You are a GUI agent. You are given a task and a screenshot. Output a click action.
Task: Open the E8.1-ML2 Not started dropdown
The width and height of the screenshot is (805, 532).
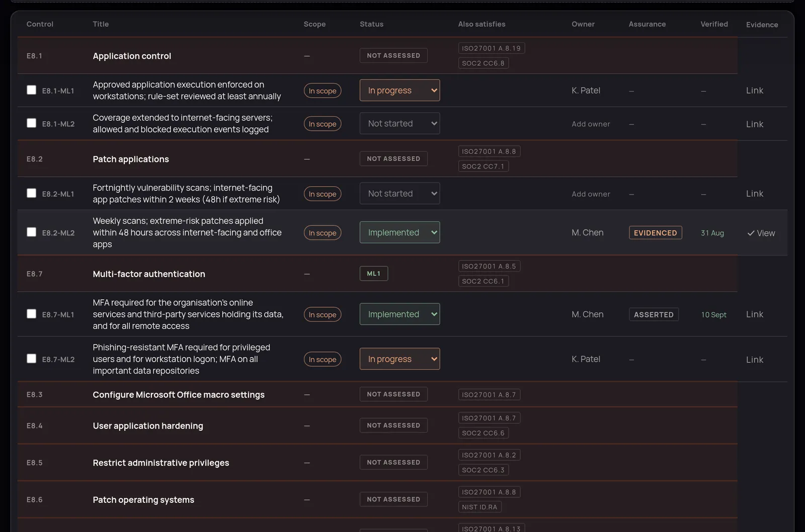click(x=399, y=124)
